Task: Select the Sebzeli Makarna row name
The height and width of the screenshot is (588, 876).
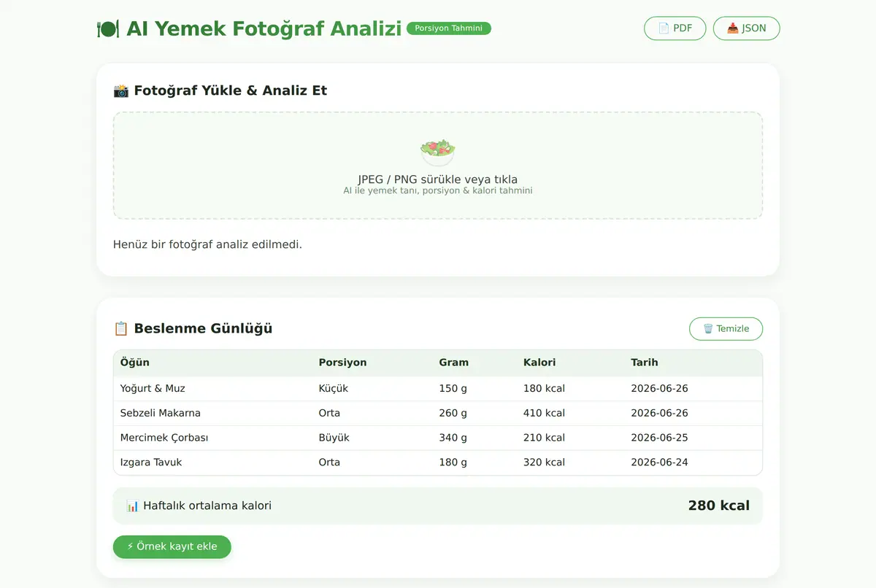Action: coord(161,413)
